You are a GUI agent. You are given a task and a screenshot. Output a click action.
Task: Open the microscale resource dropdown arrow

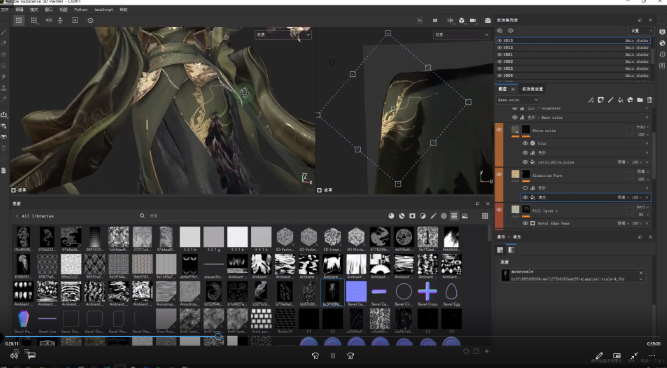[641, 280]
